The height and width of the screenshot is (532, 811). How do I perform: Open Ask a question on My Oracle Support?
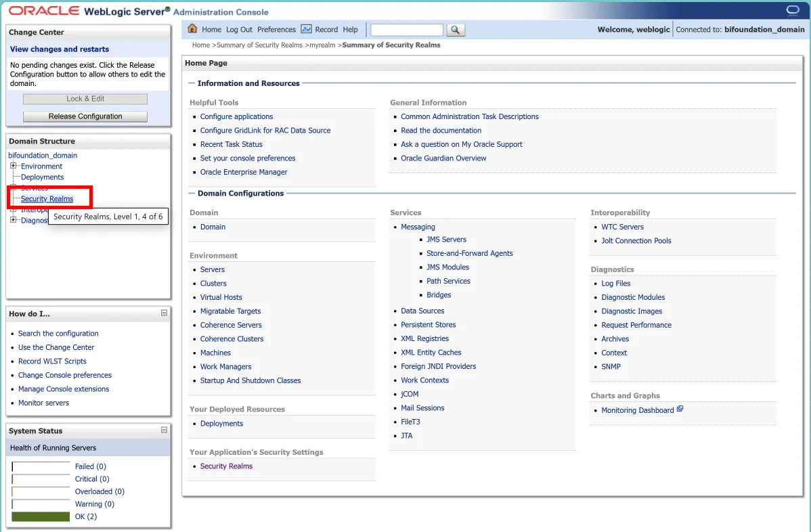(x=462, y=144)
